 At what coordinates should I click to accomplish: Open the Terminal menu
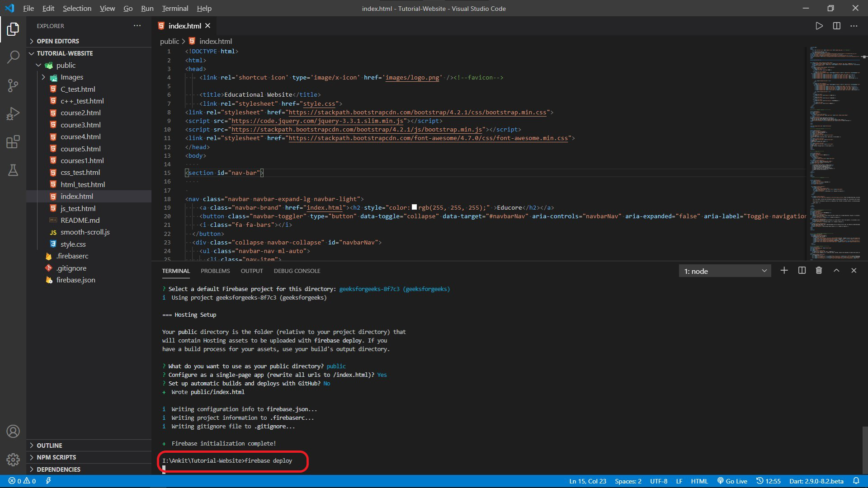click(175, 8)
